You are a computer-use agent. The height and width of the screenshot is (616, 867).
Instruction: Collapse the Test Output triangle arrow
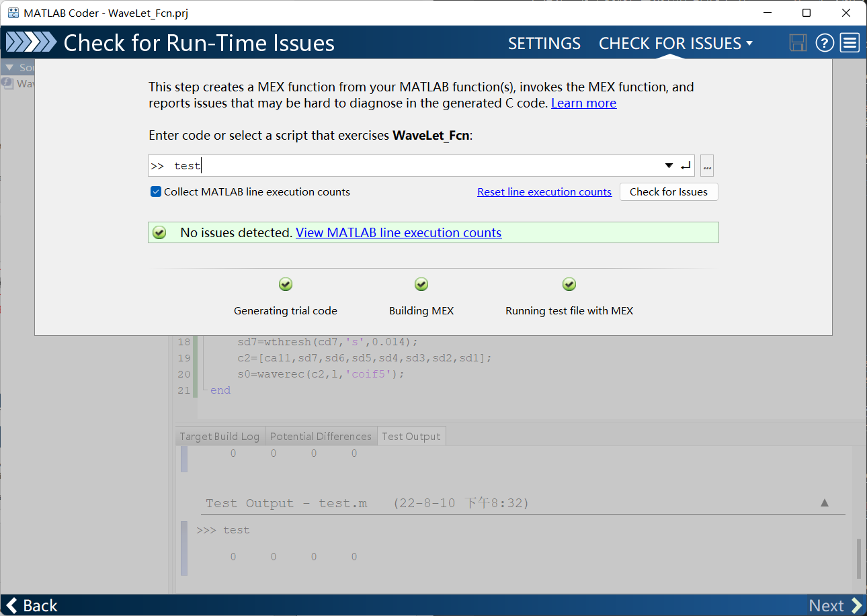[x=825, y=502]
